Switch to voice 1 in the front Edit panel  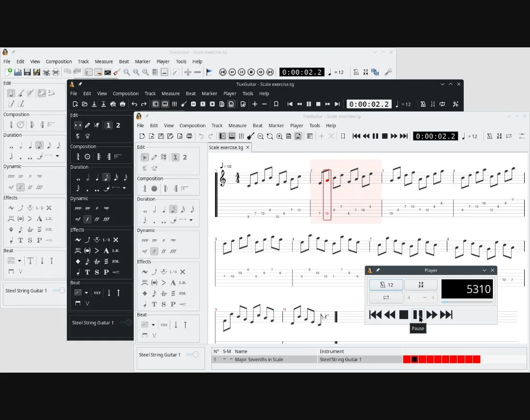[175, 158]
